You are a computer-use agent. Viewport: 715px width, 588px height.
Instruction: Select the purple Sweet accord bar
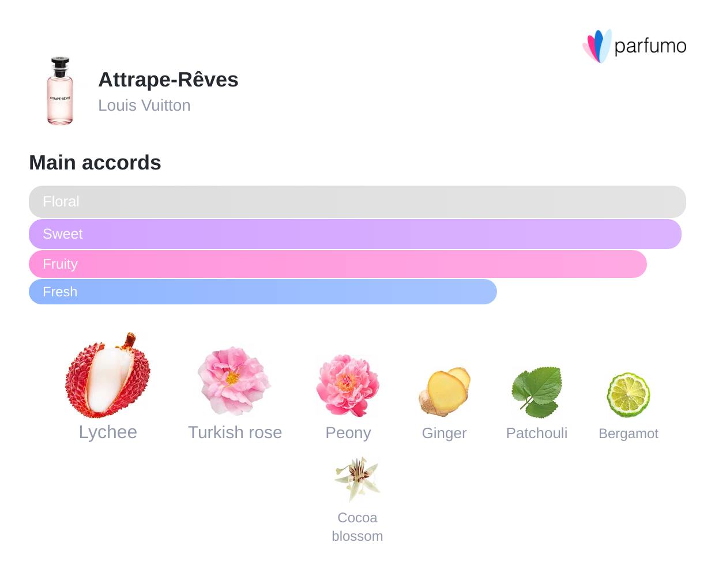pos(355,234)
